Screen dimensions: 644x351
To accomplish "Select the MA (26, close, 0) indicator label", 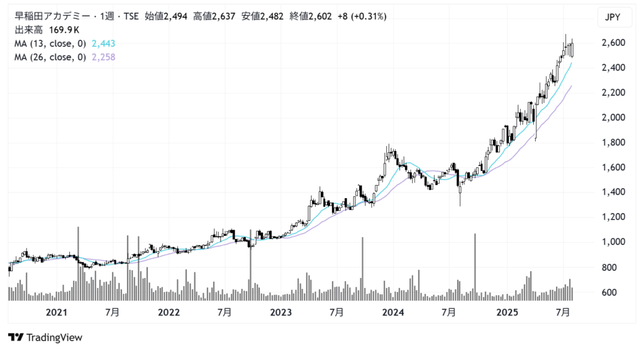I will pos(50,57).
